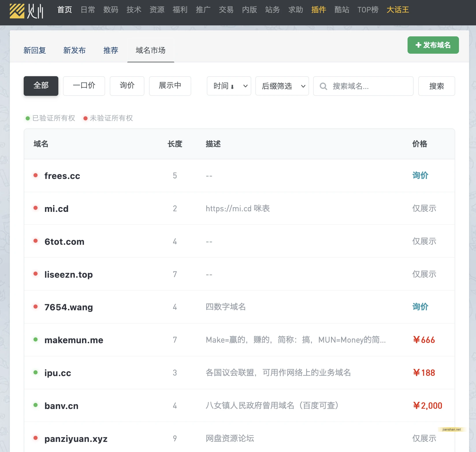Viewport: 476px width, 452px height.
Task: Click the 搜索 button
Action: [437, 86]
